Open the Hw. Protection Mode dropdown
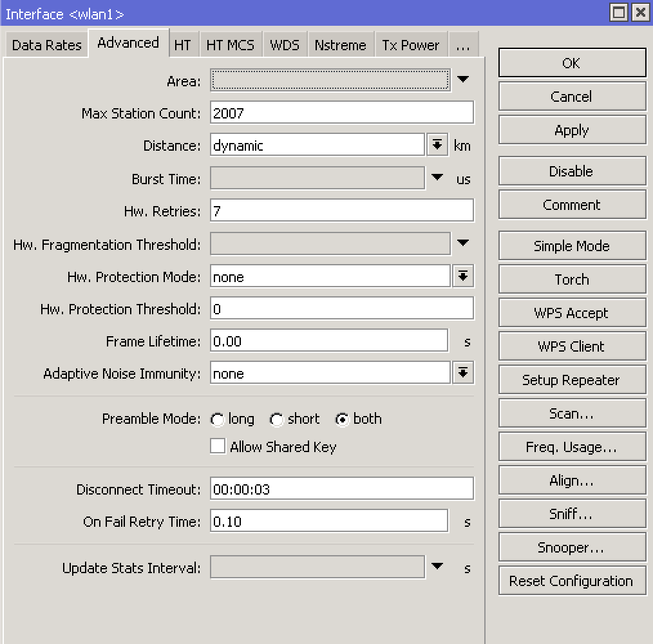 coord(462,276)
